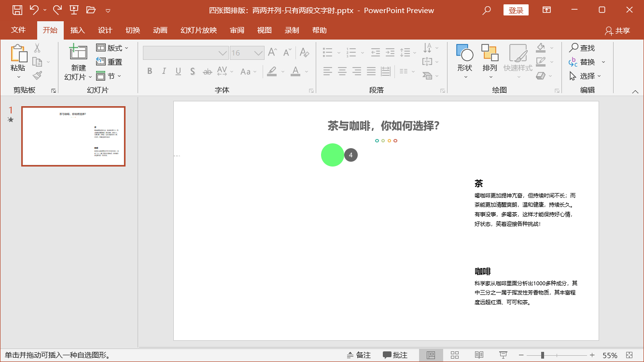
Task: Increase list indent level
Action: tap(390, 52)
